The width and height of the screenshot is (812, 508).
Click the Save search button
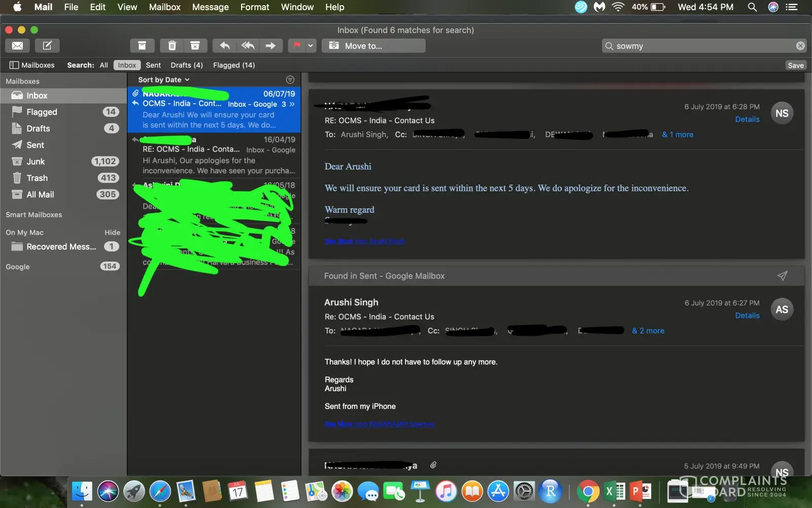coord(795,65)
